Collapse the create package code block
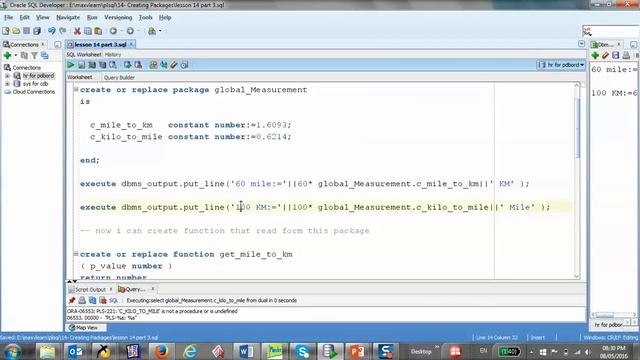This screenshot has height=360, width=640. click(x=76, y=89)
